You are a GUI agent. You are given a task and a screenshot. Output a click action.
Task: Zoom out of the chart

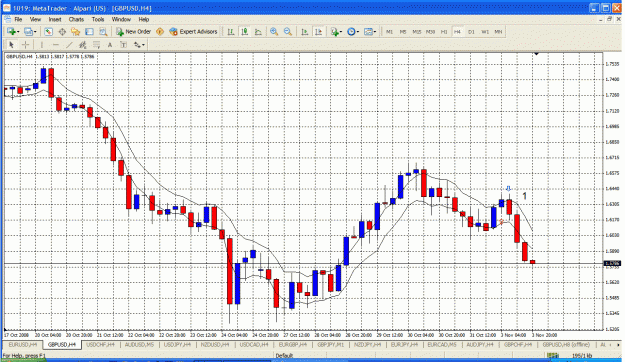coord(287,31)
